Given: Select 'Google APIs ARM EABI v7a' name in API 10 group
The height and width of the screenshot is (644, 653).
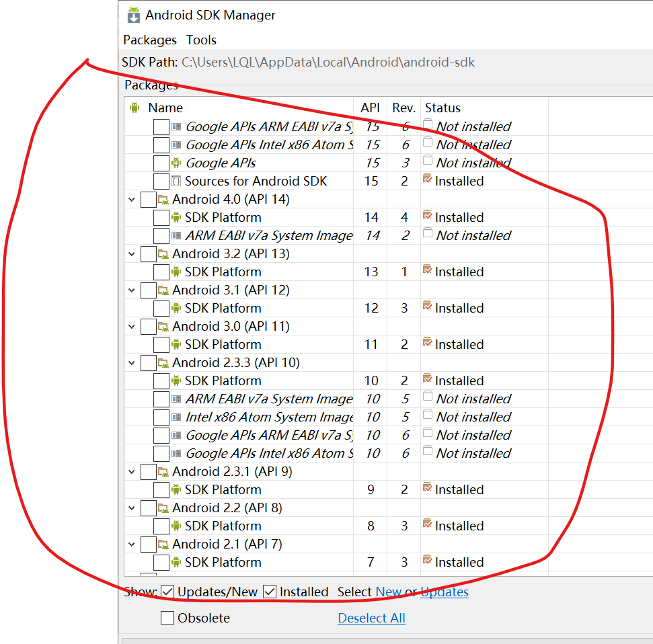Looking at the screenshot, I should pyautogui.click(x=270, y=435).
